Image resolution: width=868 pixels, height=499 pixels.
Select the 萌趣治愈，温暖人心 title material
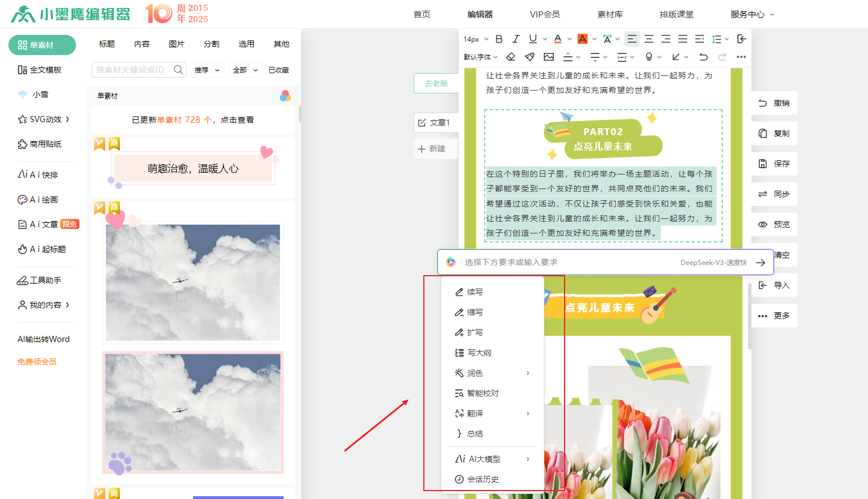tap(193, 168)
